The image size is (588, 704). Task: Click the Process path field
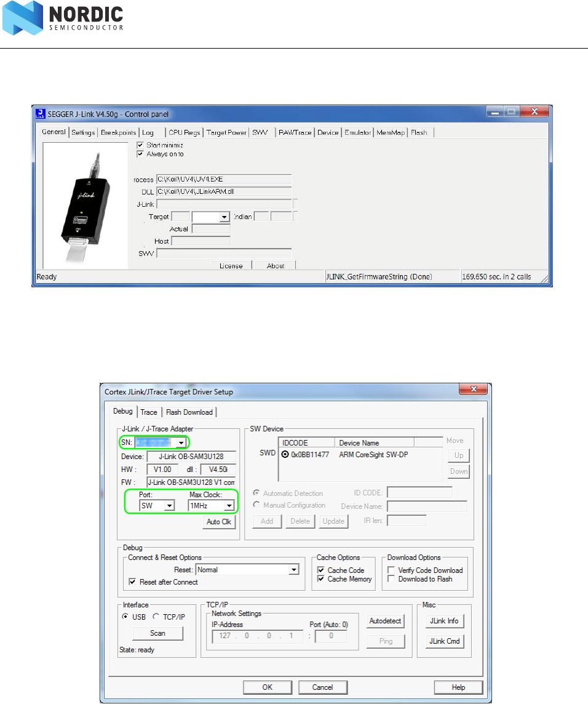click(224, 179)
